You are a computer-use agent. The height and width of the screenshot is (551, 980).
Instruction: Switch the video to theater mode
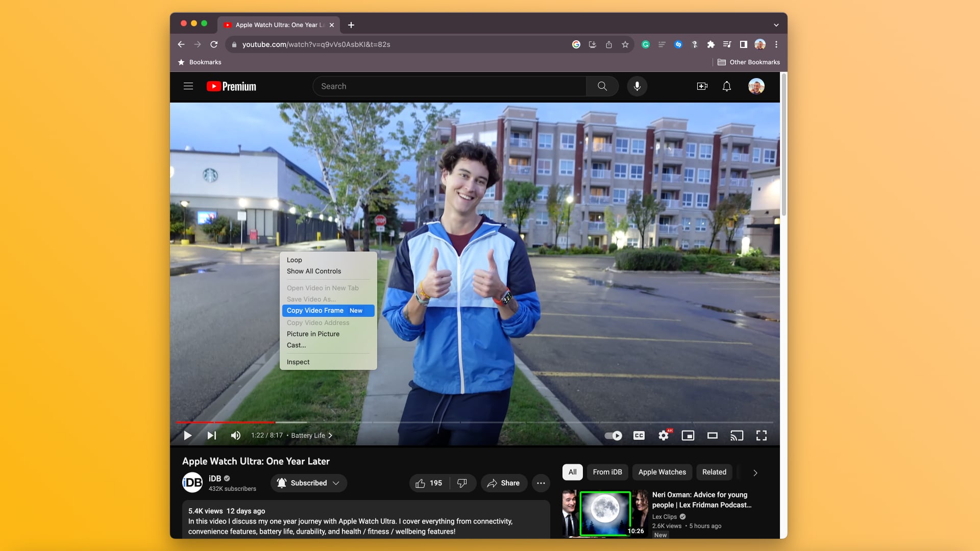(713, 436)
